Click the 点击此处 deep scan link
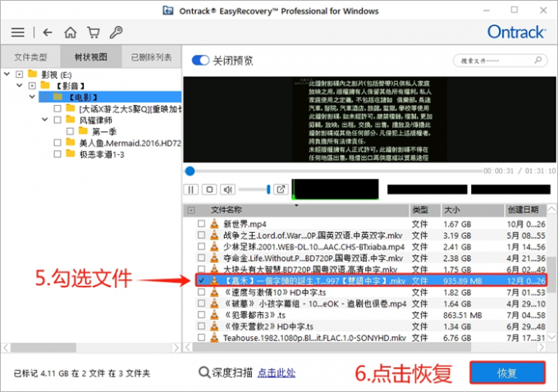The image size is (558, 392). coord(277,372)
